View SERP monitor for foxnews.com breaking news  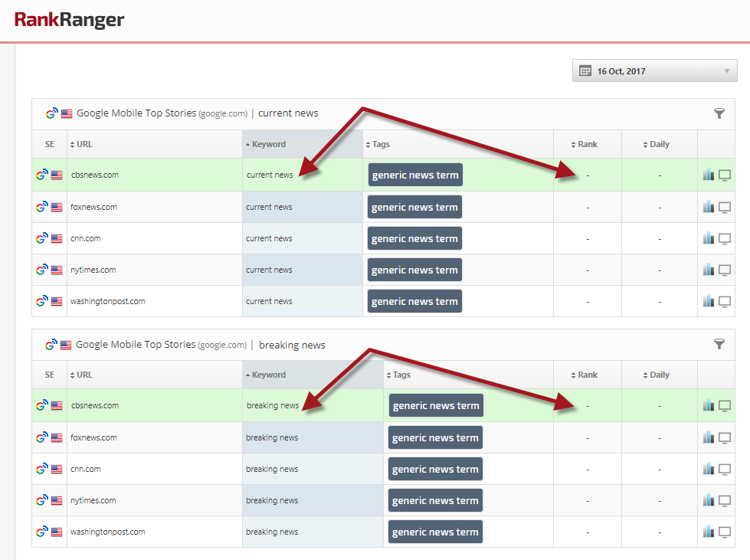725,438
